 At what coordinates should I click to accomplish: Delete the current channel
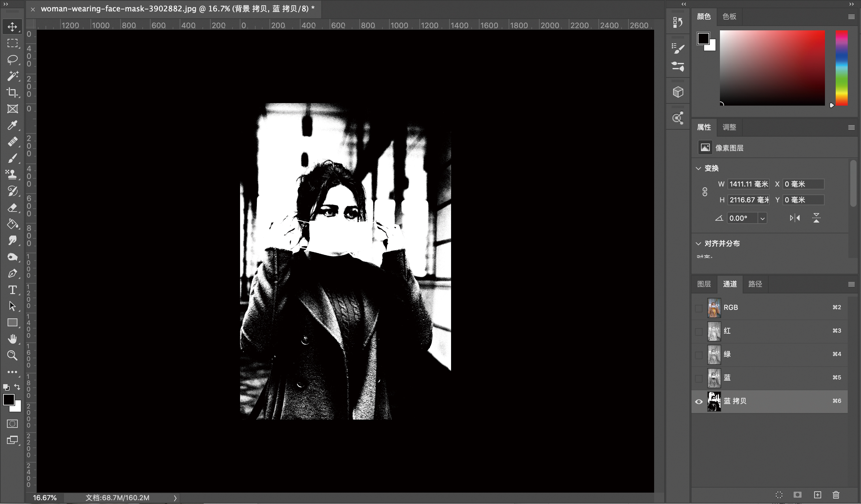[x=836, y=495]
